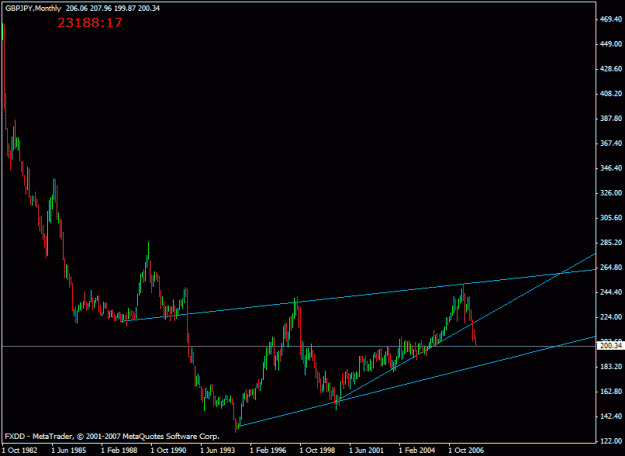Click the 183.20 price axis label
The image size is (625, 456).
(x=613, y=366)
